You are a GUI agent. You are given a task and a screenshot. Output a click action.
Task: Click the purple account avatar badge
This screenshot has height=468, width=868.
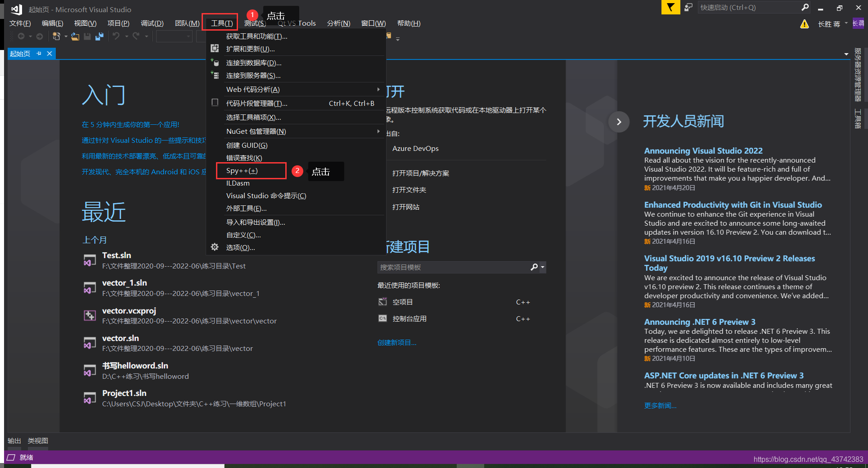859,23
